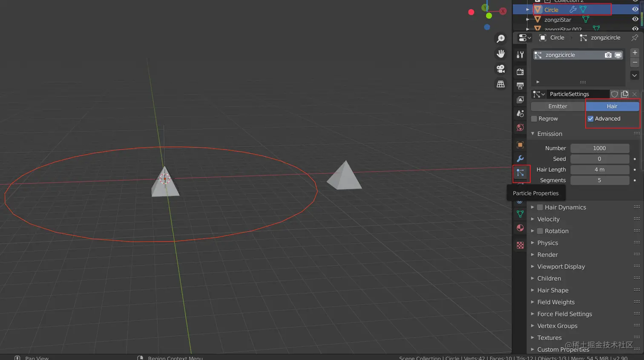Add a particle system slot with plus button

tap(635, 52)
